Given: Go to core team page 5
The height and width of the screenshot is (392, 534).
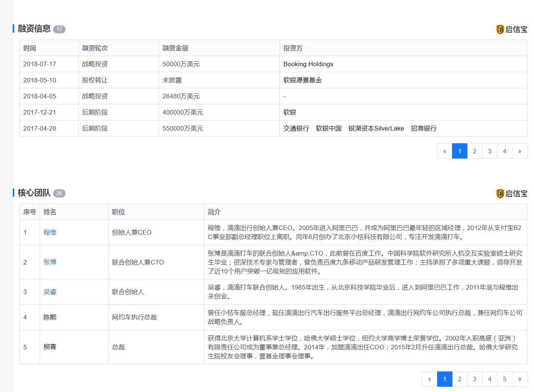Looking at the screenshot, I should coord(504,379).
